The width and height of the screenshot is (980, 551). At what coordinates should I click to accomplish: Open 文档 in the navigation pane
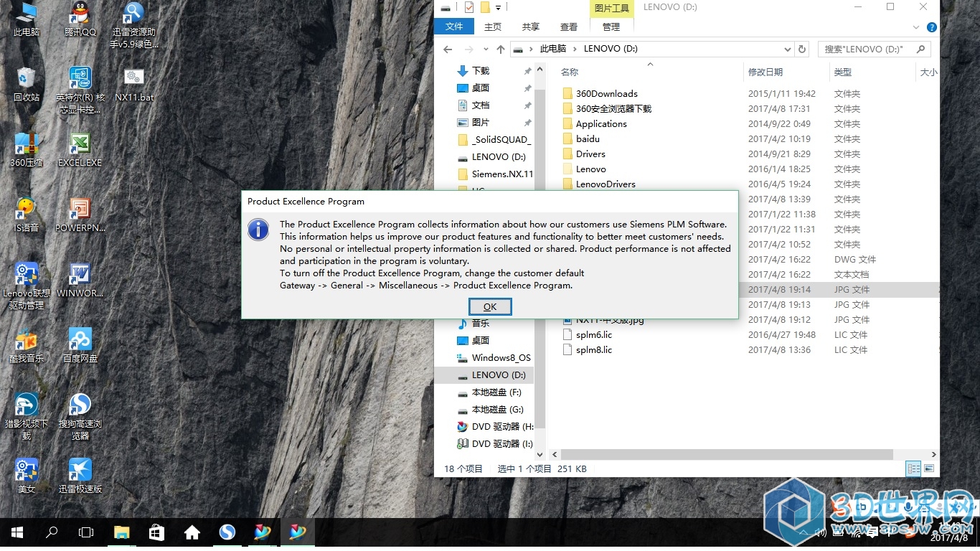point(481,105)
